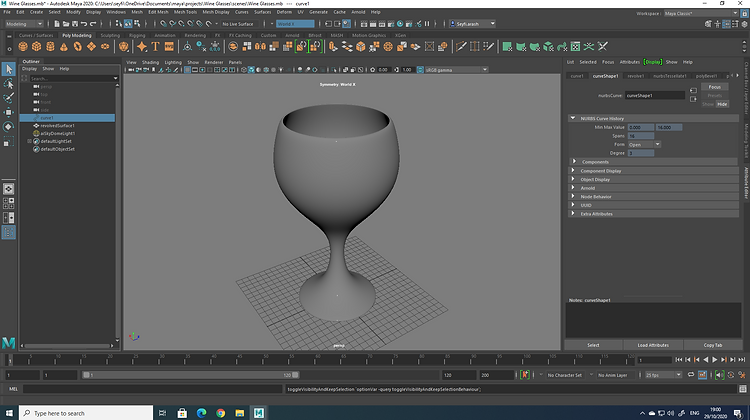Expand the Extra Attributes section

coord(573,213)
